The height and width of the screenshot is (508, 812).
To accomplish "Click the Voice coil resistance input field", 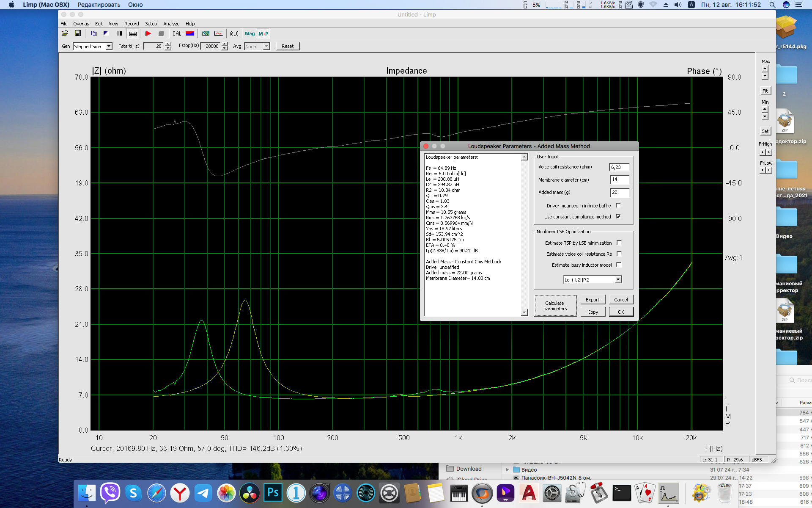I will pos(619,167).
